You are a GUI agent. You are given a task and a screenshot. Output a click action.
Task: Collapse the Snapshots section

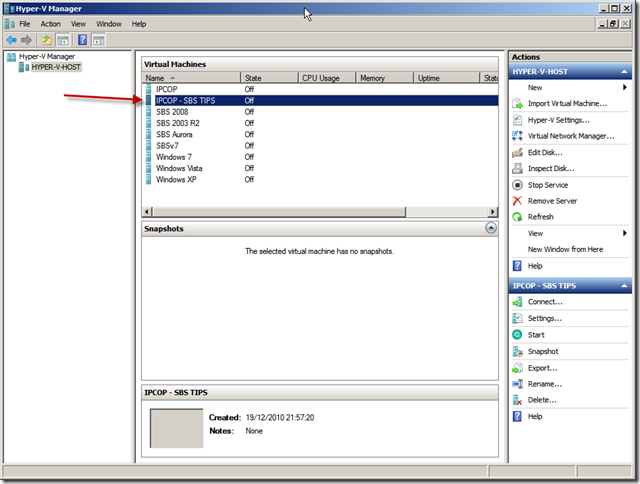(490, 228)
